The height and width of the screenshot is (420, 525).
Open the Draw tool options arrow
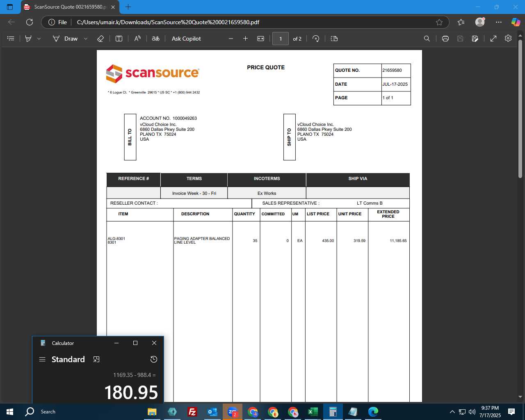pos(86,39)
